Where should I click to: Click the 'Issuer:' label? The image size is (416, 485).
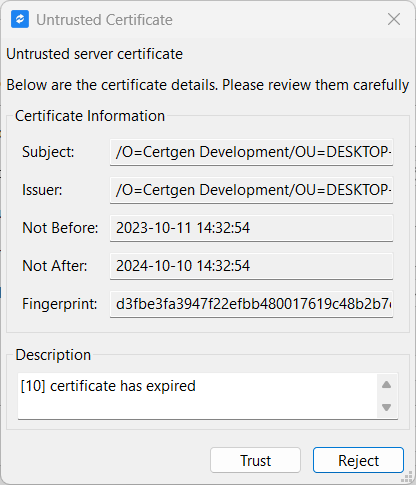pyautogui.click(x=42, y=190)
